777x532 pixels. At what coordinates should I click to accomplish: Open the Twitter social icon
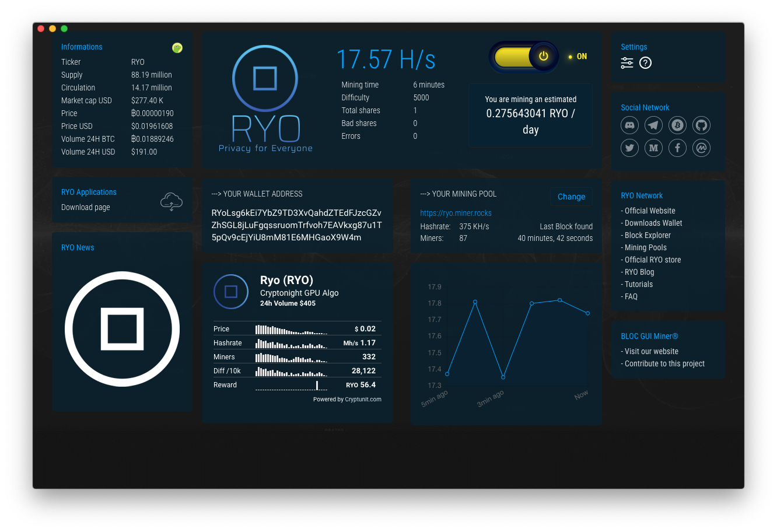click(629, 148)
